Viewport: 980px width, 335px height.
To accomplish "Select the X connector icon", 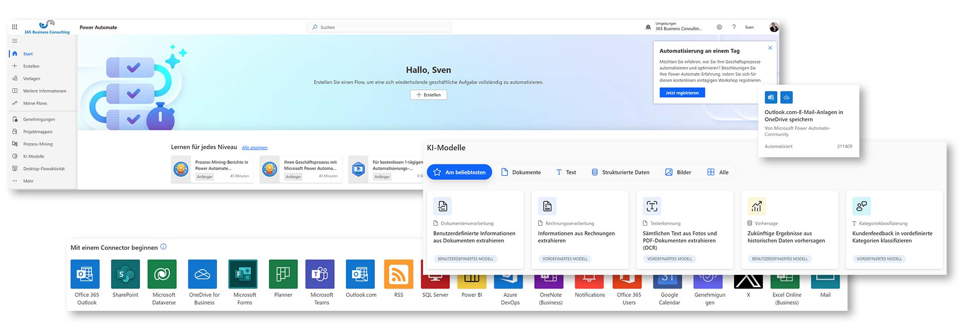I will (748, 282).
